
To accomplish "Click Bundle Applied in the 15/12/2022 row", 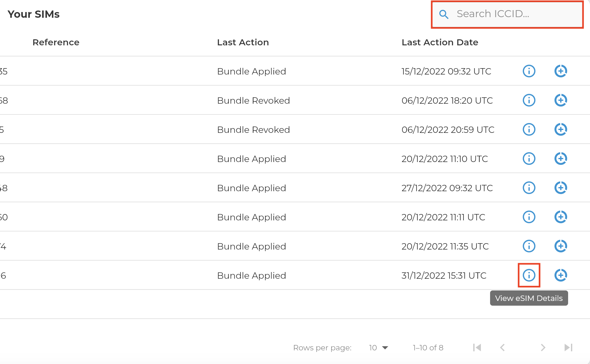I will [x=252, y=71].
